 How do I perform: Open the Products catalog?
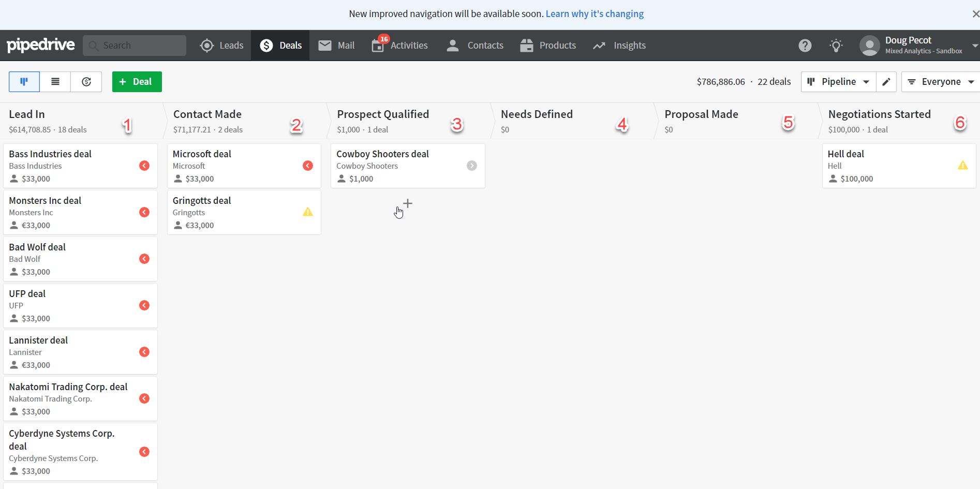pyautogui.click(x=548, y=45)
